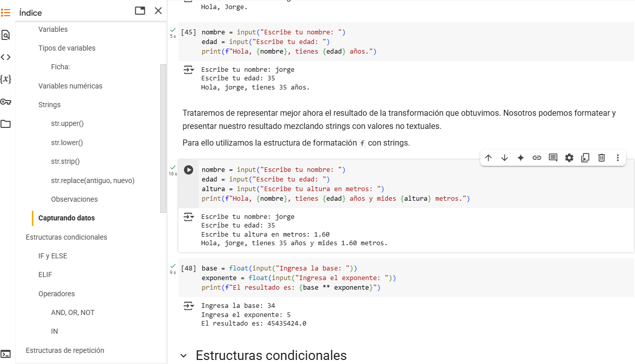Go to Tipos de variables section

[67, 48]
